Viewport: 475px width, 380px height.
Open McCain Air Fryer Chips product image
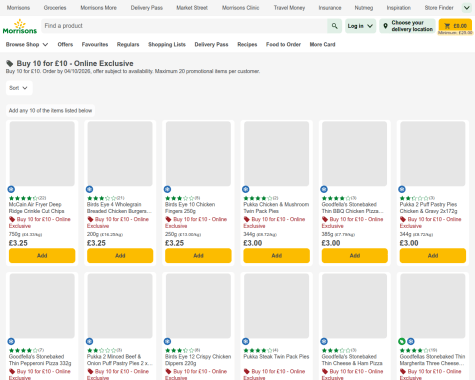pos(42,154)
